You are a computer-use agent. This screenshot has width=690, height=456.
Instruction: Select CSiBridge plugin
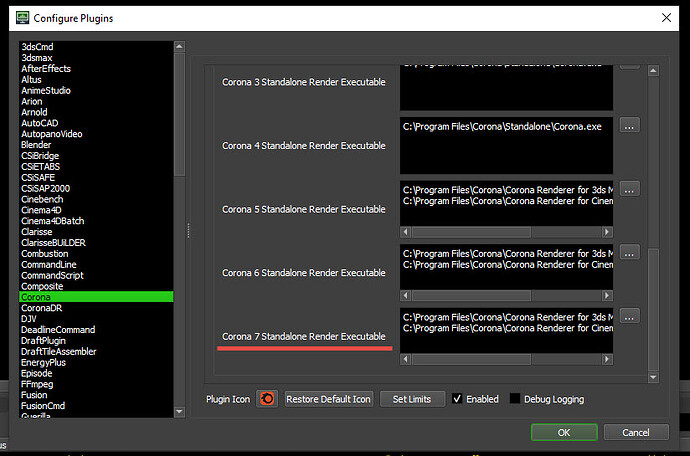96,156
